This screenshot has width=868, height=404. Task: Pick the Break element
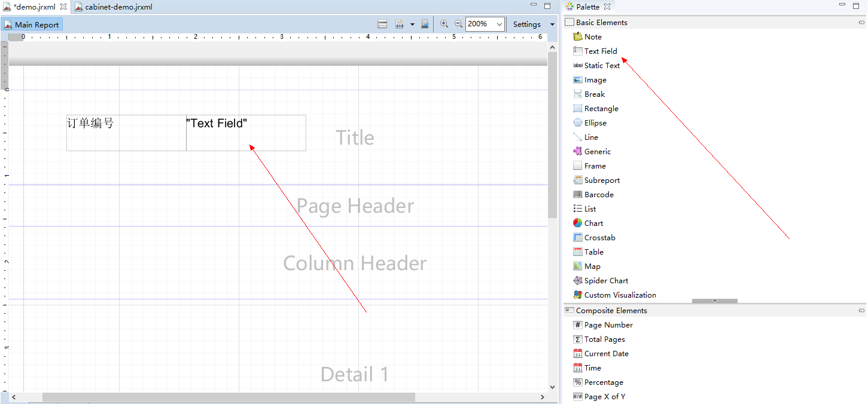[589, 94]
